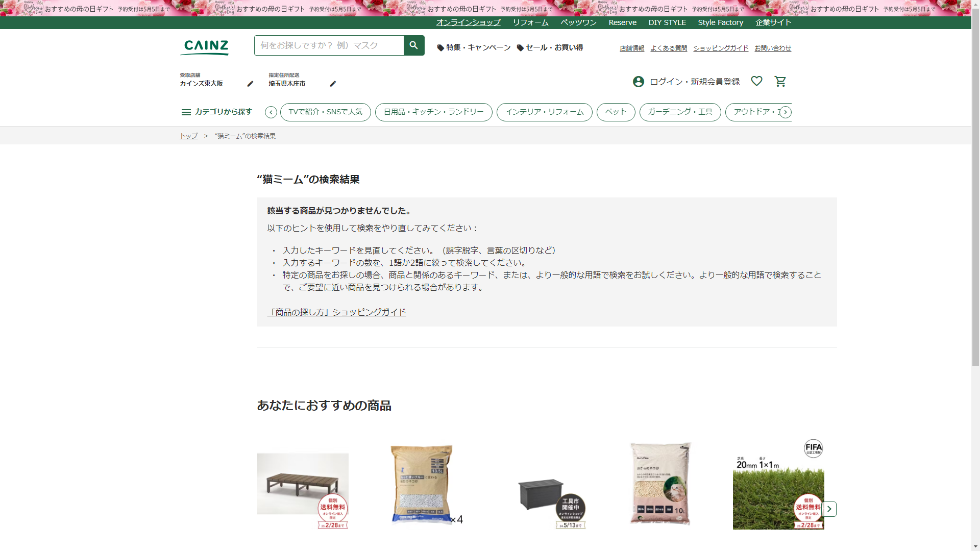Edit pickup store pencil icon
Viewport: 980px width, 551px height.
coord(250,84)
